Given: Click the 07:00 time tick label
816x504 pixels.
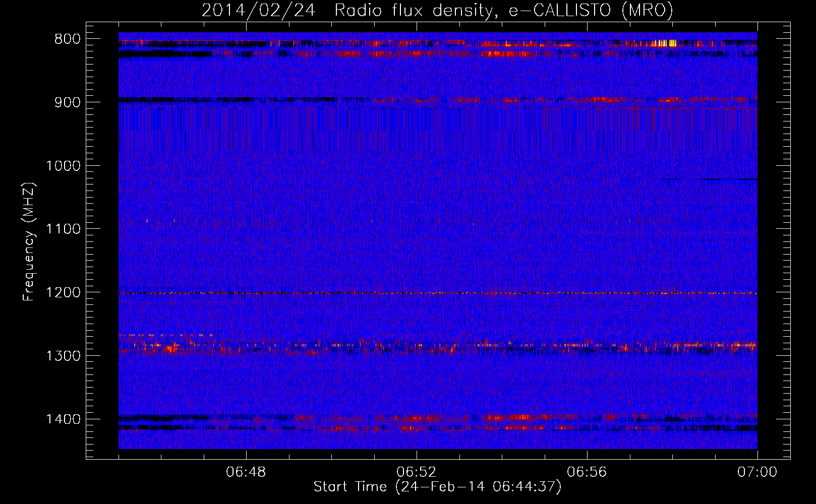Looking at the screenshot, I should pyautogui.click(x=757, y=472).
